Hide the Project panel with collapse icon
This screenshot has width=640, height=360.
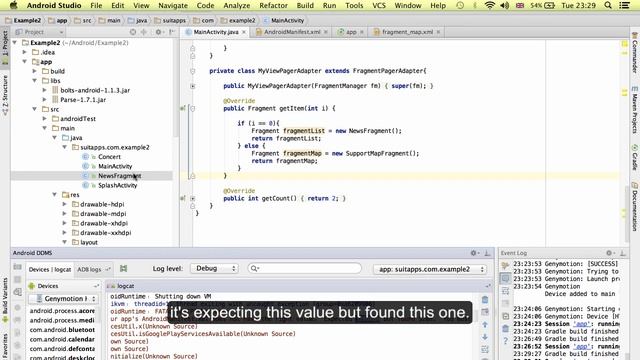(172, 32)
